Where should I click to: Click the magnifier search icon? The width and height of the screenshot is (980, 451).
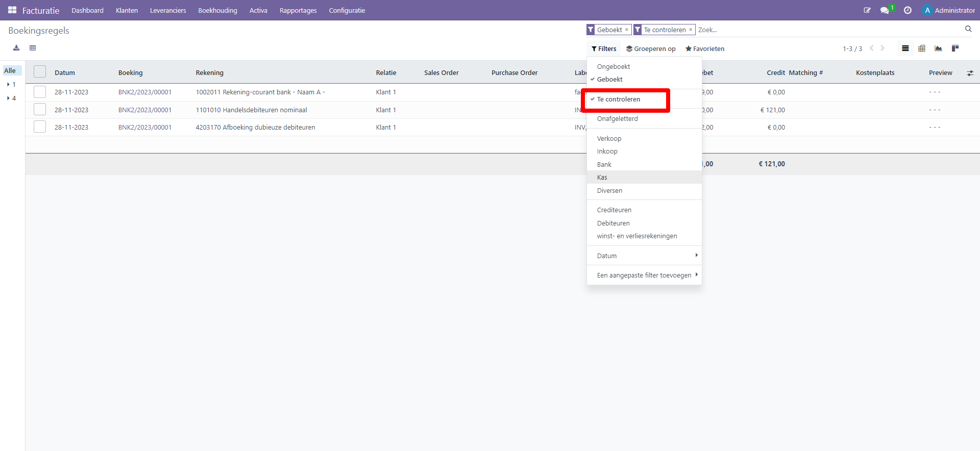pos(968,29)
